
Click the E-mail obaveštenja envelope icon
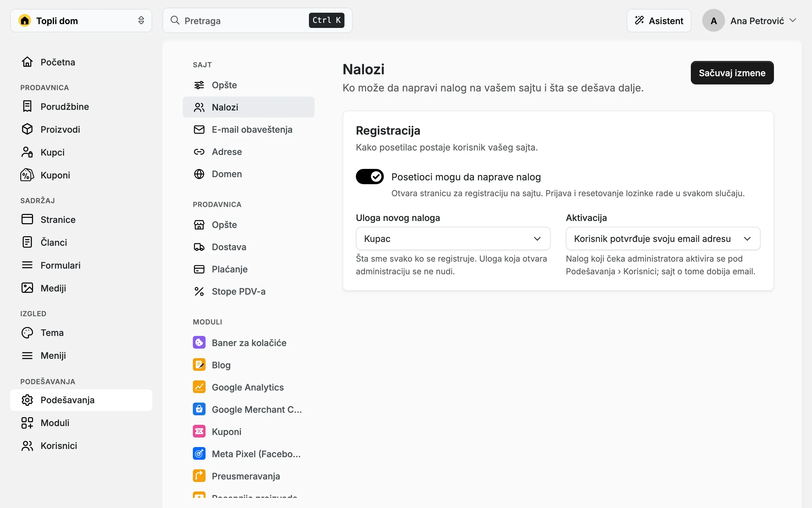[x=199, y=129]
